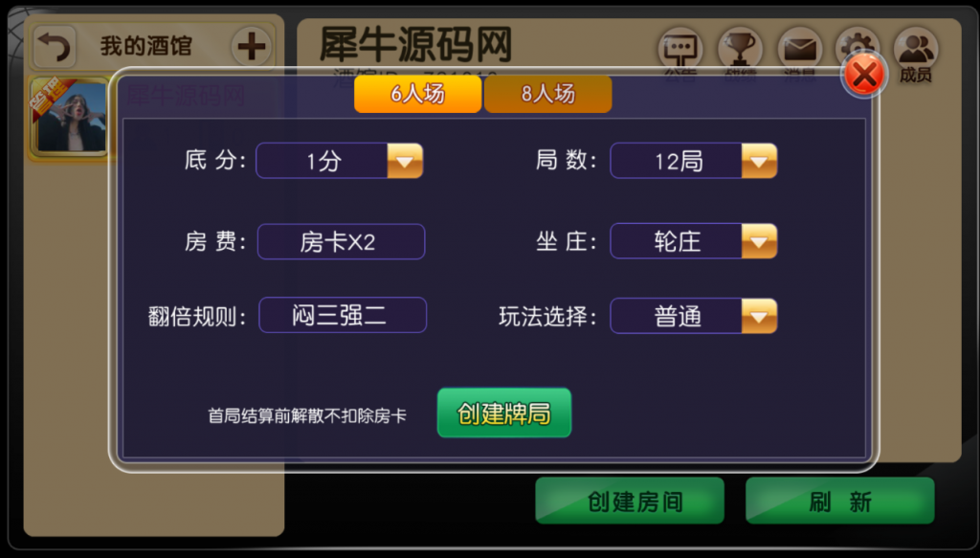The width and height of the screenshot is (980, 558).
Task: Close the dialog with red X
Action: click(864, 75)
